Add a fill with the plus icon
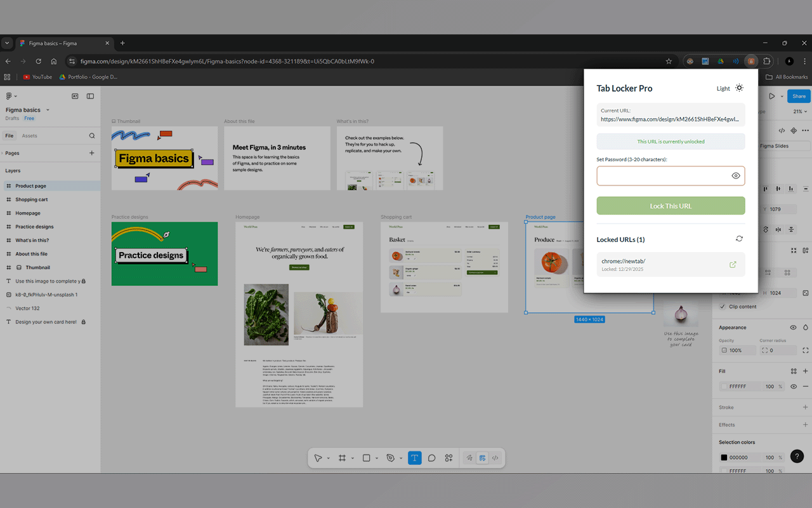The height and width of the screenshot is (508, 812). pyautogui.click(x=806, y=371)
